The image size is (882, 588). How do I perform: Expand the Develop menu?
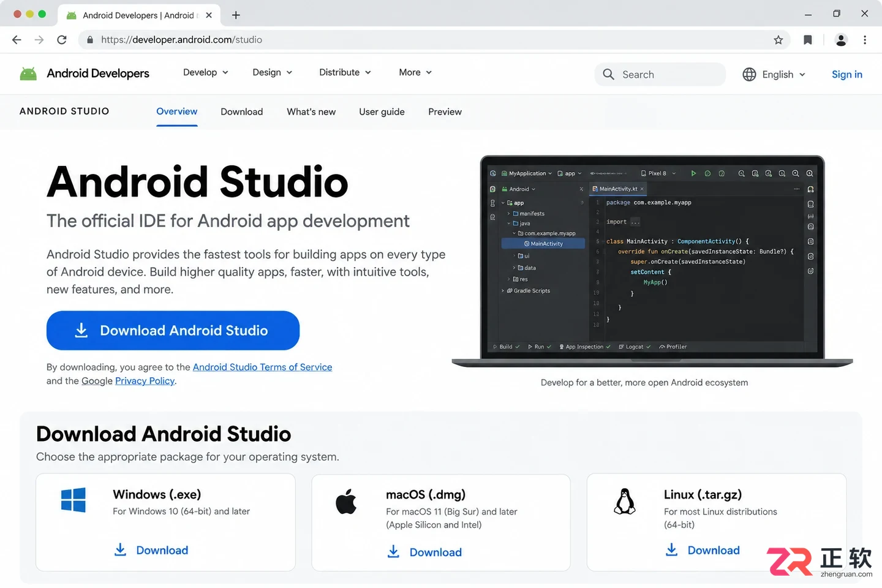(206, 72)
